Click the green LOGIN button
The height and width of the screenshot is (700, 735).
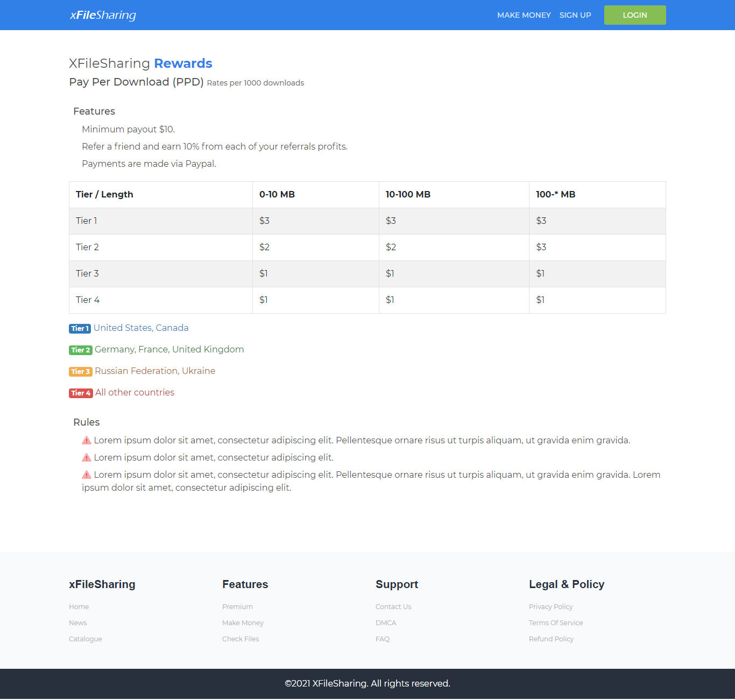pos(635,15)
